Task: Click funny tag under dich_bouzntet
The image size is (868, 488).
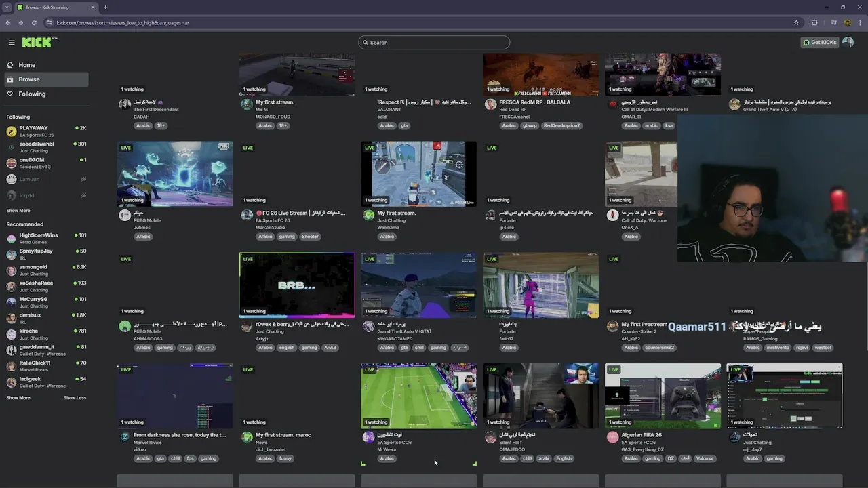Action: pos(285,459)
